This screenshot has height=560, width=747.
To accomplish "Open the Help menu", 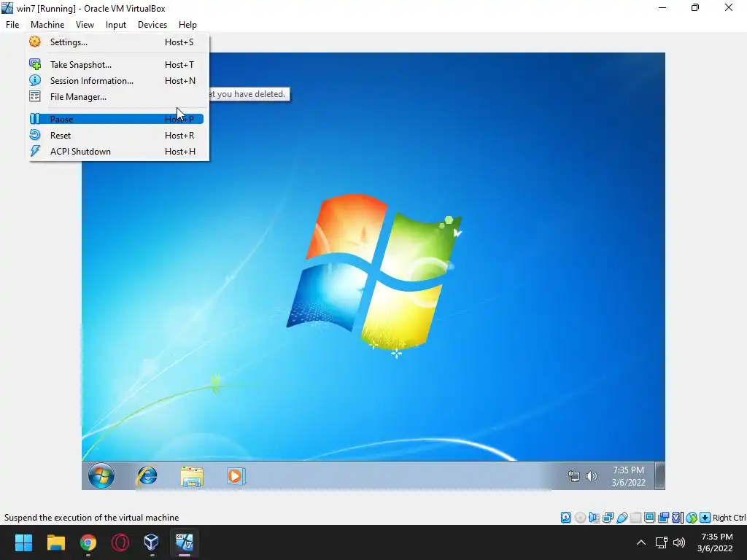I will coord(187,25).
